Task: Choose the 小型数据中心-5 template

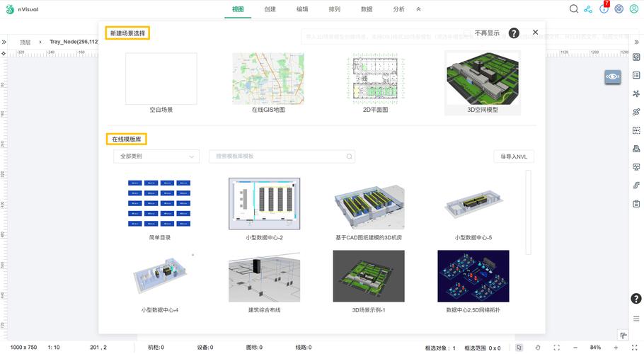Action: pos(473,209)
